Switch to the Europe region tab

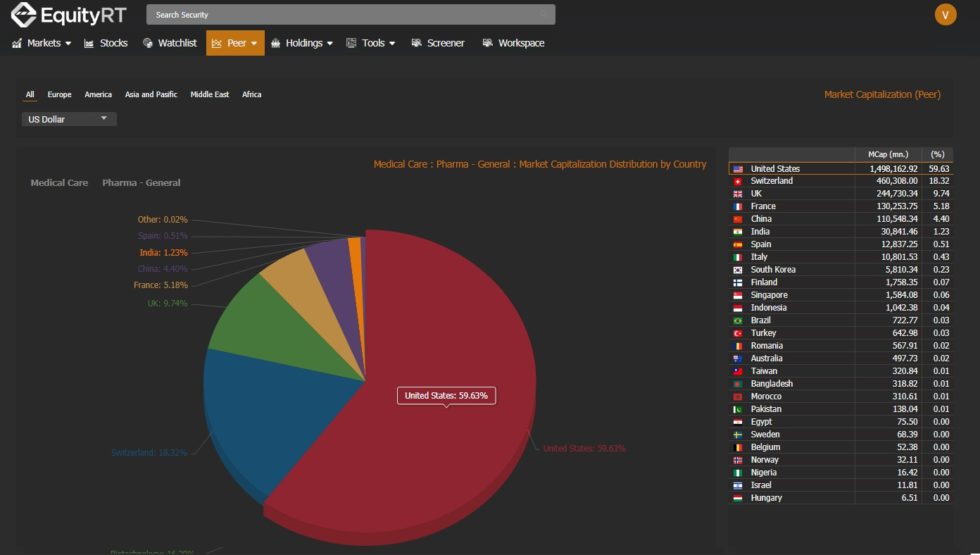tap(59, 94)
